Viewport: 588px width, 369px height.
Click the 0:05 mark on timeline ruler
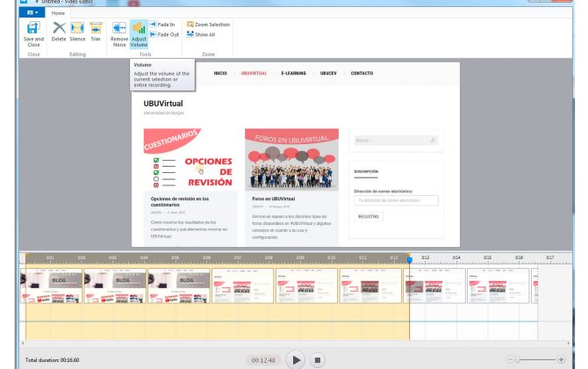(x=176, y=257)
